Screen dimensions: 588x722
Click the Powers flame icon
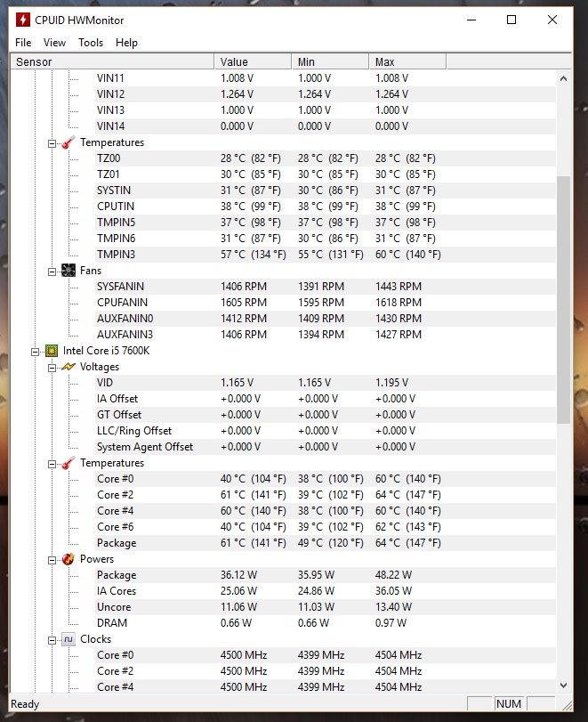68,559
